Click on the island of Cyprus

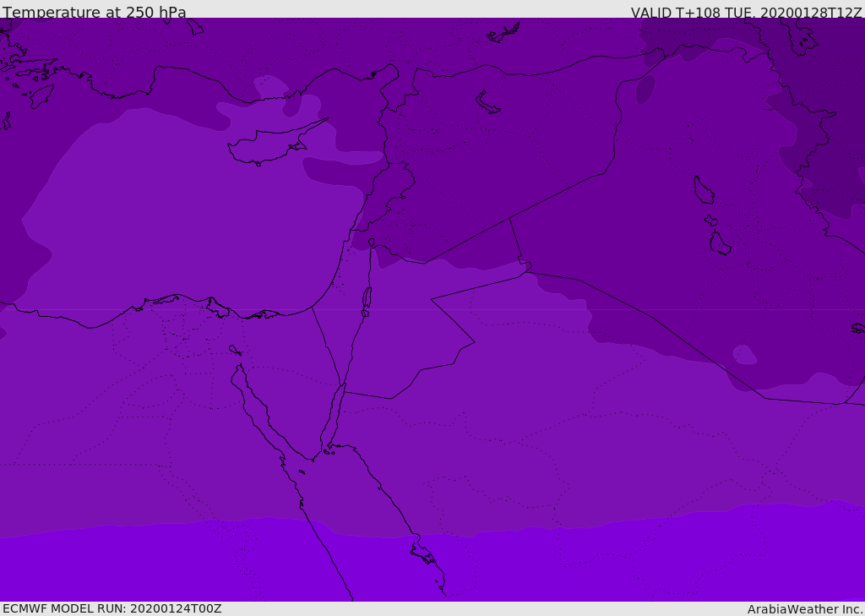[x=264, y=147]
